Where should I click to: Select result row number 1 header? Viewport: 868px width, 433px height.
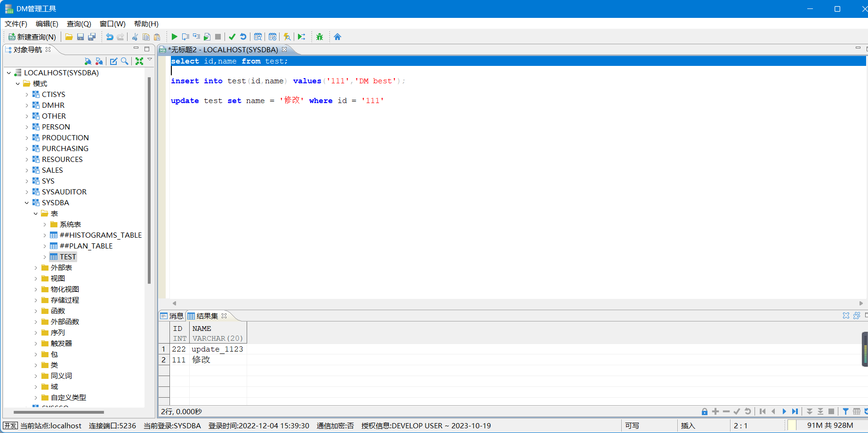pos(164,349)
